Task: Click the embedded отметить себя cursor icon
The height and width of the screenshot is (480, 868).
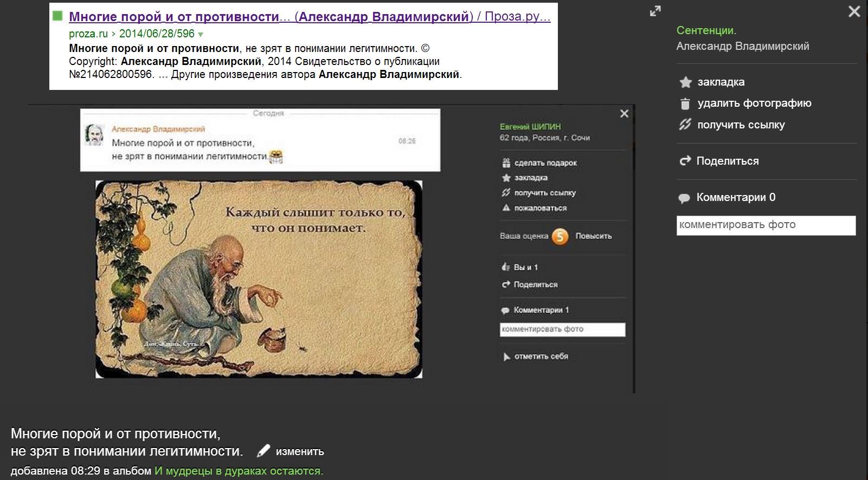Action: pos(506,356)
